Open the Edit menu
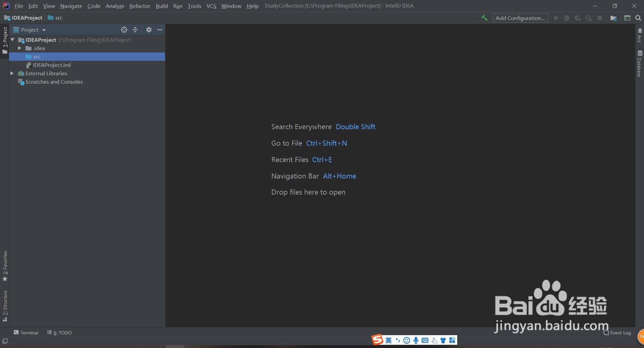 click(x=33, y=6)
